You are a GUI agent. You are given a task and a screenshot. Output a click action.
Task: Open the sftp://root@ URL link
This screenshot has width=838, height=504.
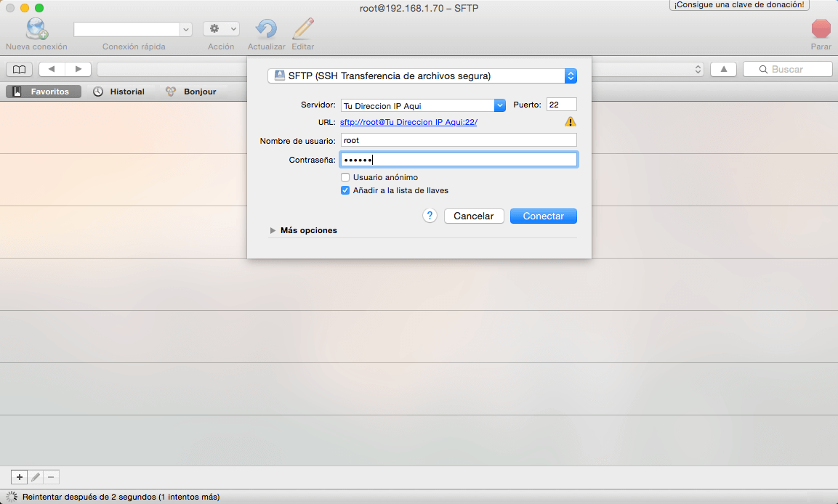click(x=408, y=122)
